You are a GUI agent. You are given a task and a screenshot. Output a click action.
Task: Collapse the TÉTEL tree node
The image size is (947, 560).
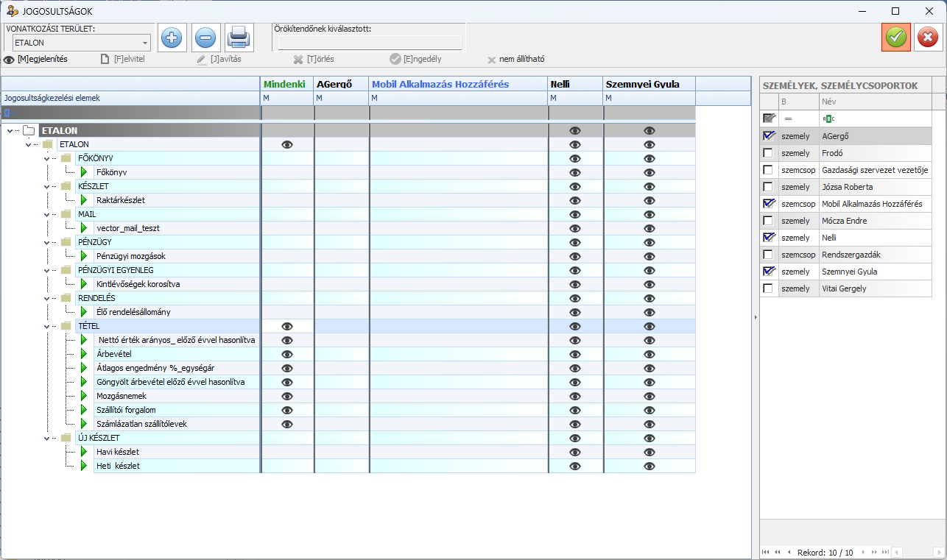(x=46, y=326)
